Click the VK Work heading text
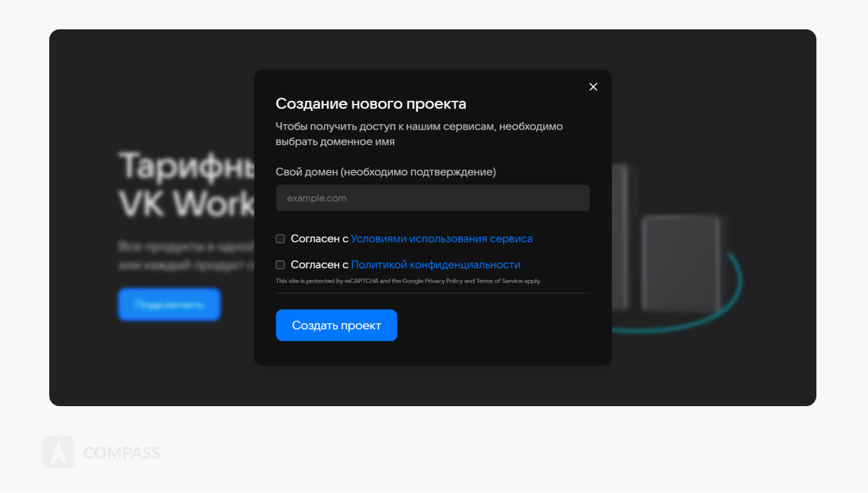Image resolution: width=868 pixels, height=493 pixels. click(182, 201)
